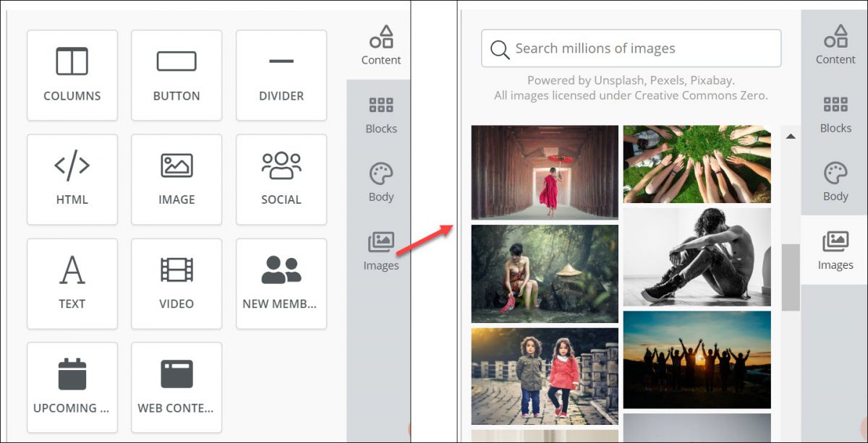Add a Button content block
The width and height of the screenshot is (868, 443).
click(x=176, y=75)
